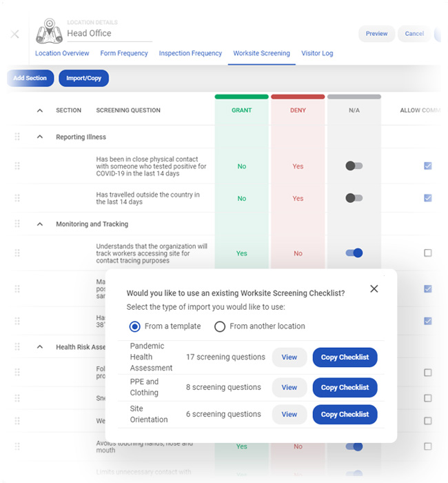Toggle N/A switch for Avoids touching question
The height and width of the screenshot is (483, 448).
(x=354, y=446)
